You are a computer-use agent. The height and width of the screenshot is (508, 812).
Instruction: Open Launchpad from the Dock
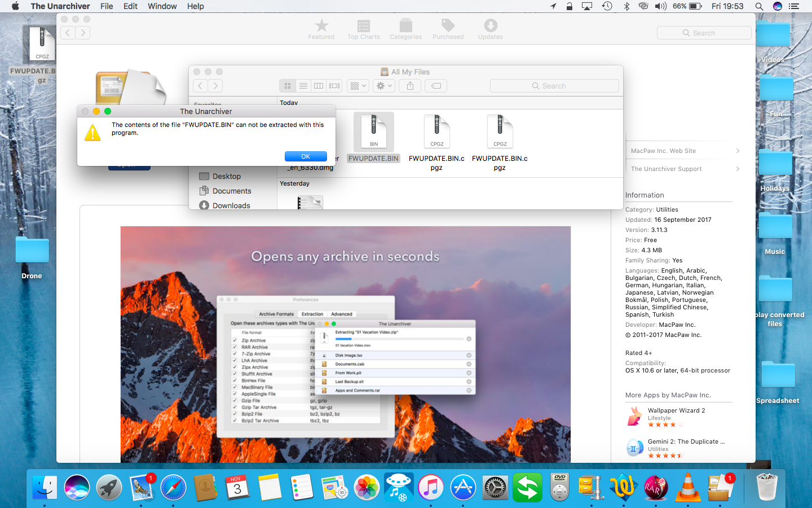coord(109,487)
